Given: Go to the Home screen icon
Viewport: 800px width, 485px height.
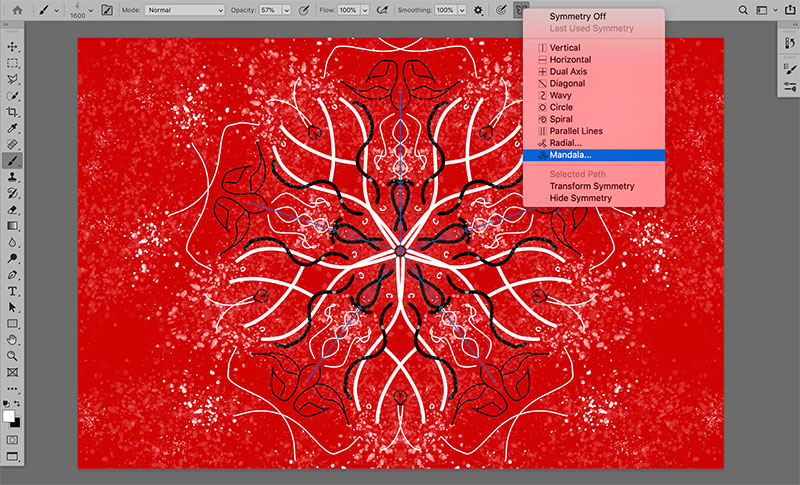Looking at the screenshot, I should [17, 10].
